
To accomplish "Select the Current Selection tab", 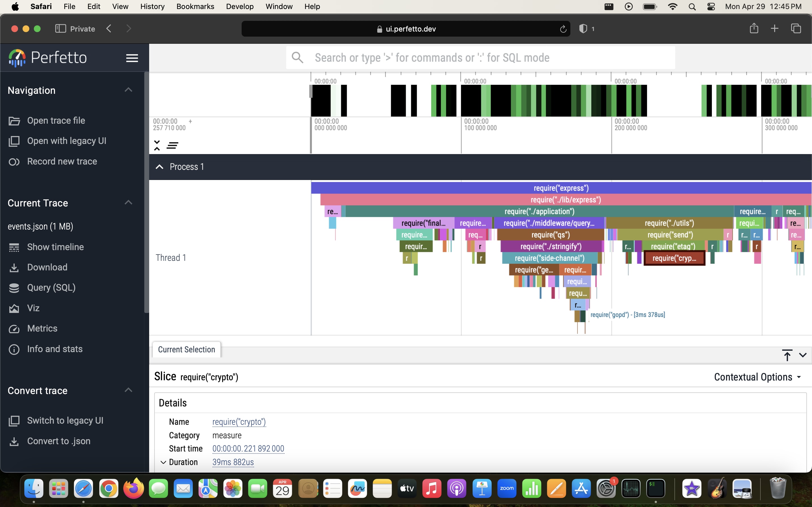I will click(186, 349).
